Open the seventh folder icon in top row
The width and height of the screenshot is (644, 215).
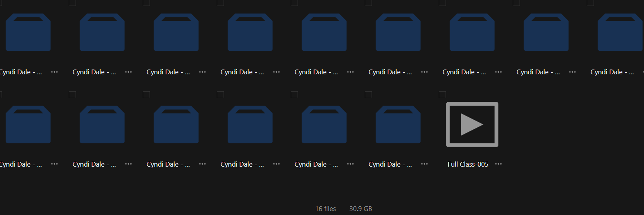tap(472, 32)
